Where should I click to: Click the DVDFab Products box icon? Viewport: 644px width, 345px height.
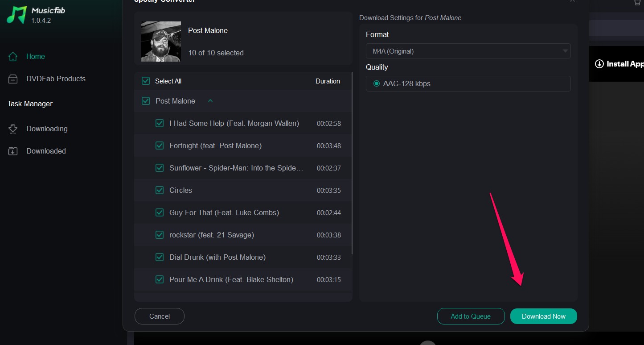[13, 79]
